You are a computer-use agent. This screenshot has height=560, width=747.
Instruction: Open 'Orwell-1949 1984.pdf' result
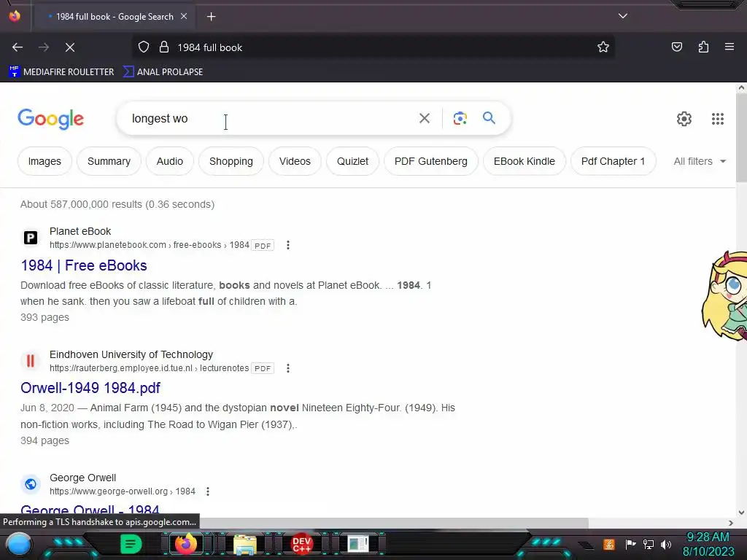(90, 388)
